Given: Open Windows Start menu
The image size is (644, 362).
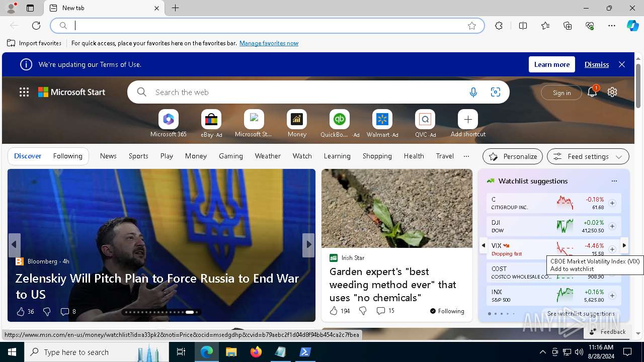Looking at the screenshot, I should point(12,352).
